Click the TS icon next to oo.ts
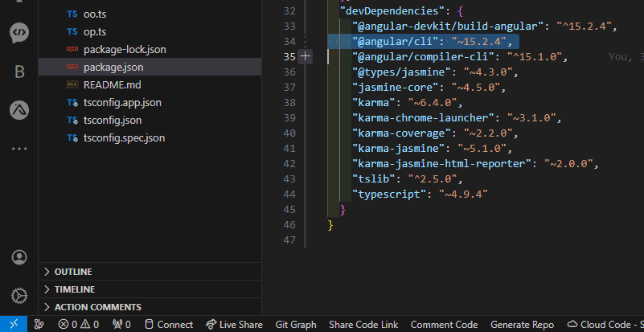Screen dimensions: 644x332 click(x=72, y=14)
